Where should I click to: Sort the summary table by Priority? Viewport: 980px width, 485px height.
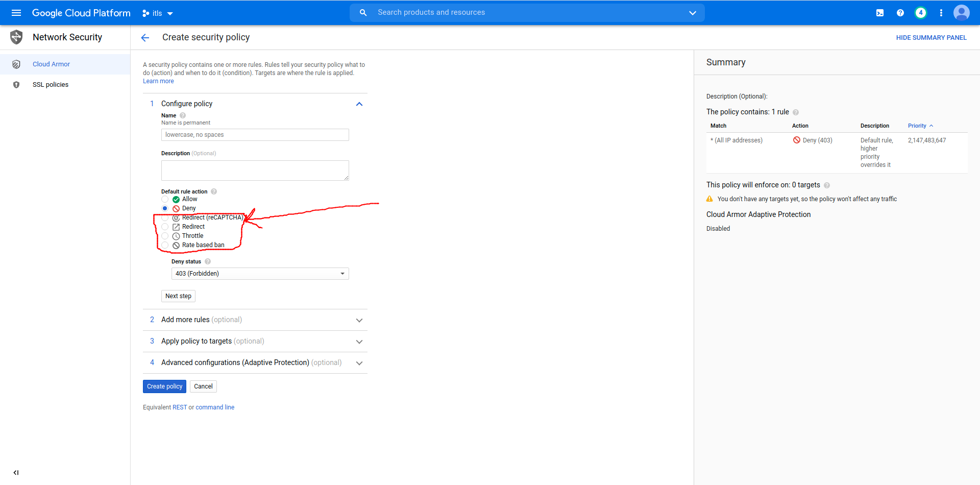point(920,126)
